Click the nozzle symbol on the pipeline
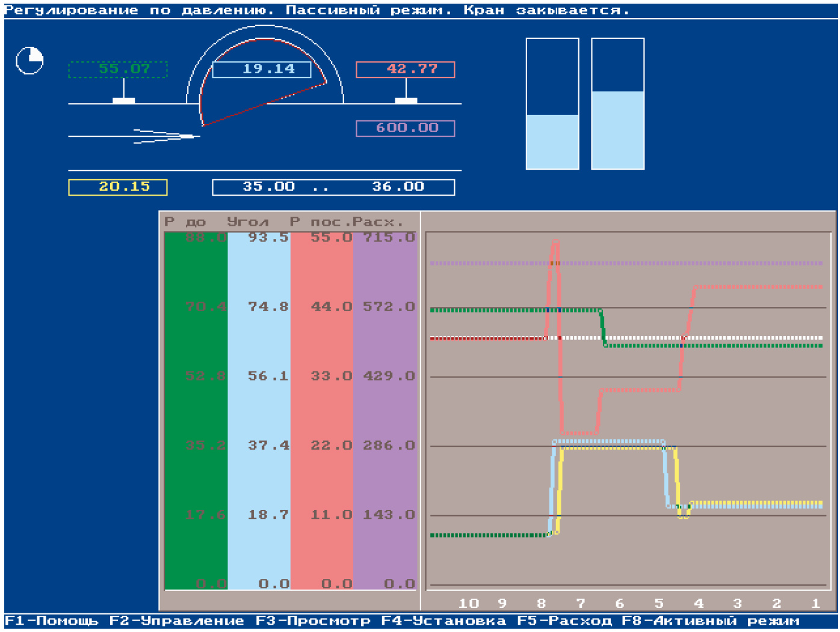 [165, 137]
